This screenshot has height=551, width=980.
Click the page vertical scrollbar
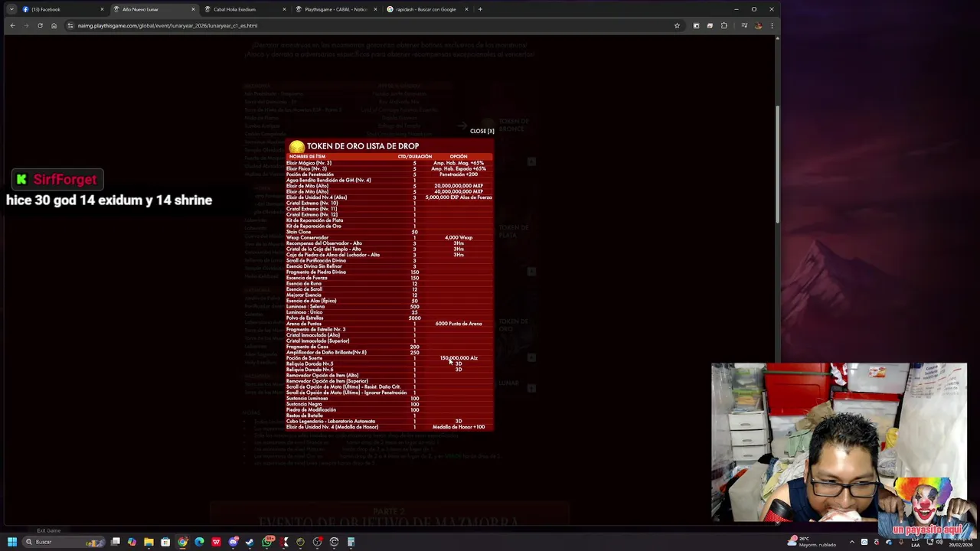pos(777,163)
